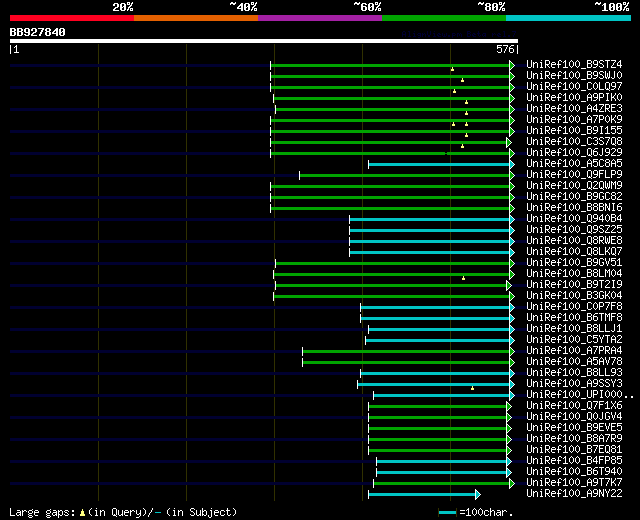Click the yellow gap marker under UniRef100_A9SSY3 bar
This screenshot has height=520, width=640.
472,388
